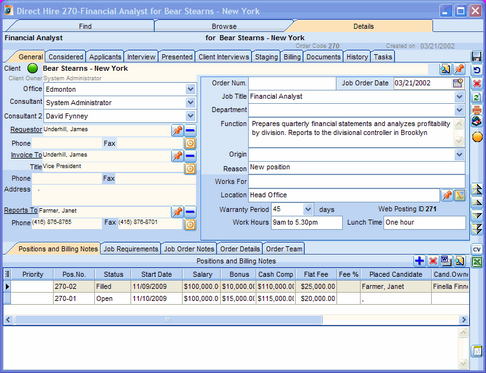Go to next record arrow icon
Viewport: 486px width, 373px height.
tap(477, 216)
